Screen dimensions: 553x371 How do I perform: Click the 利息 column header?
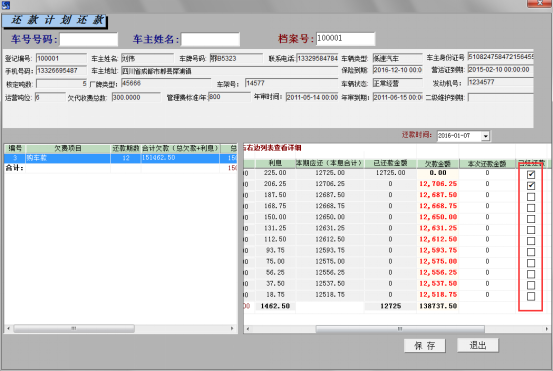275,163
